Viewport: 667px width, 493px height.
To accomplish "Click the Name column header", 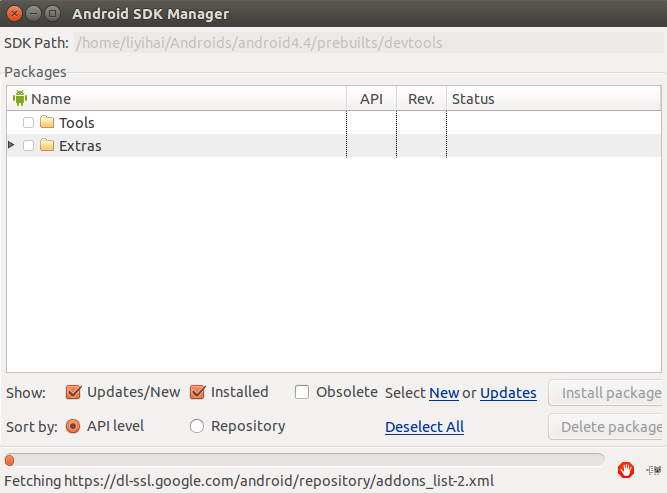I will (177, 99).
